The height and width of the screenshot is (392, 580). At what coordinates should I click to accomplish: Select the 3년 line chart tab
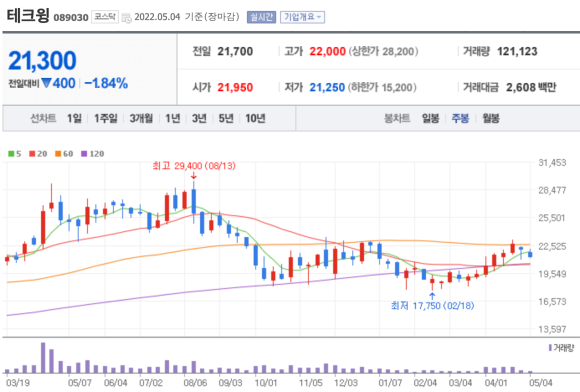point(199,118)
